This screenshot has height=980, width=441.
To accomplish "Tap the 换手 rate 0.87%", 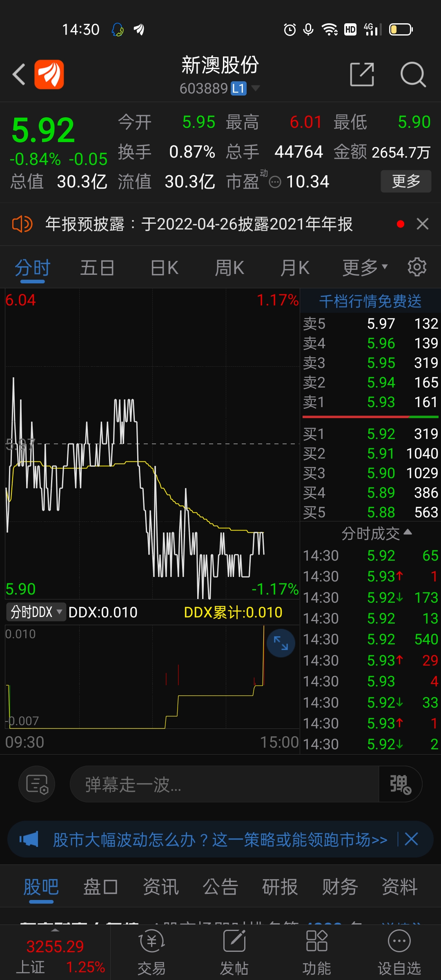I will click(x=192, y=152).
